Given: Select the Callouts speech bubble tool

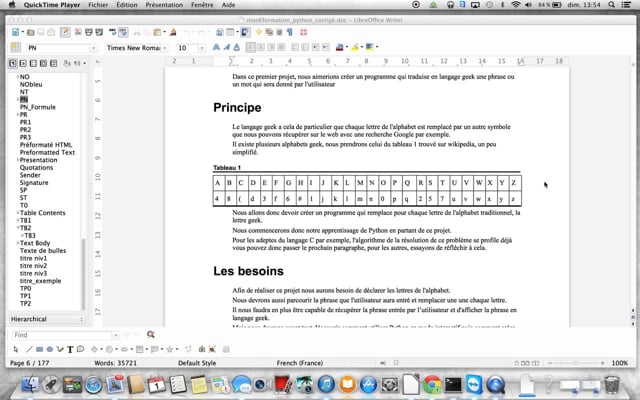Looking at the screenshot, I should (x=80, y=349).
